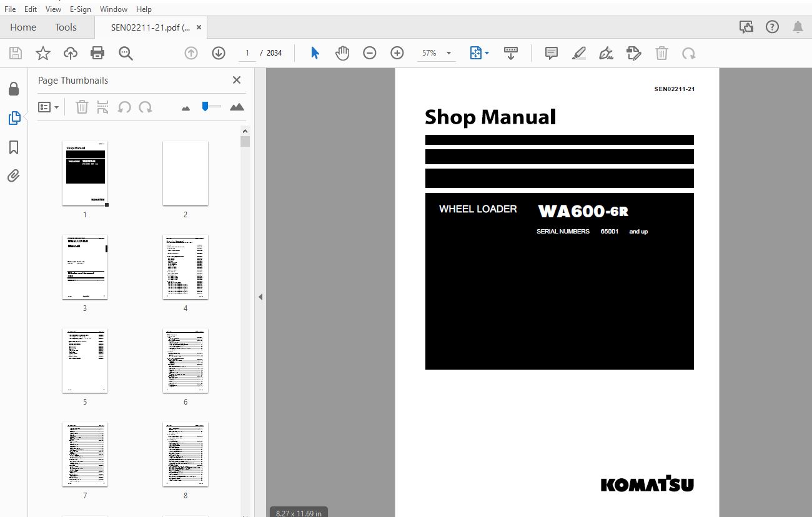812x517 pixels.
Task: Rotate thumbnails counterclockwise
Action: 124,107
